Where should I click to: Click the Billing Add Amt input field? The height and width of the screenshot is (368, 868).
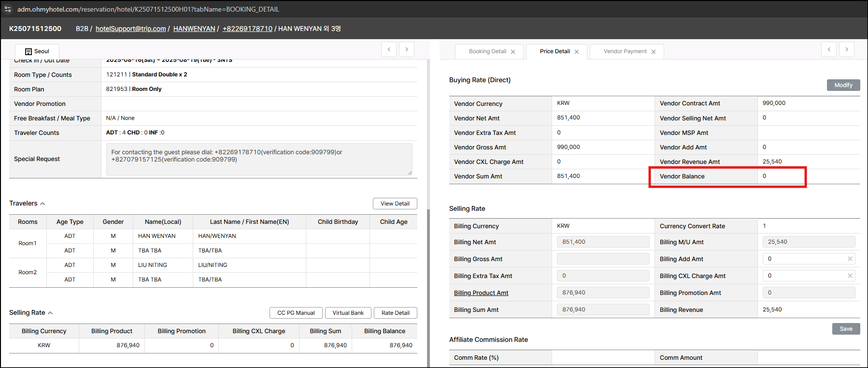click(804, 259)
